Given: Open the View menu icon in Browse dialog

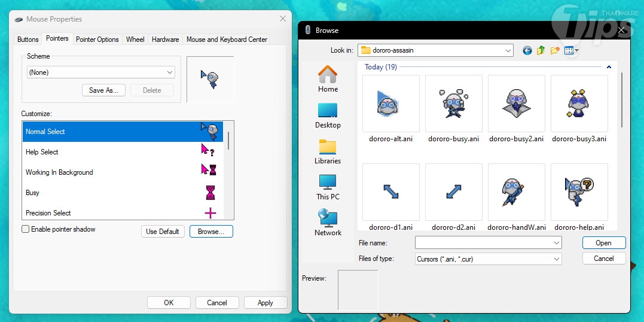Looking at the screenshot, I should pyautogui.click(x=571, y=50).
